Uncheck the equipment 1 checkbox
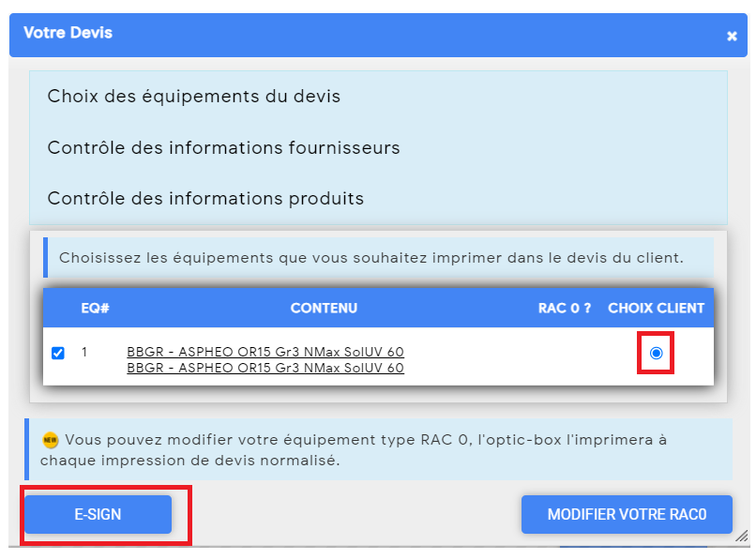The width and height of the screenshot is (756, 560). click(x=58, y=353)
